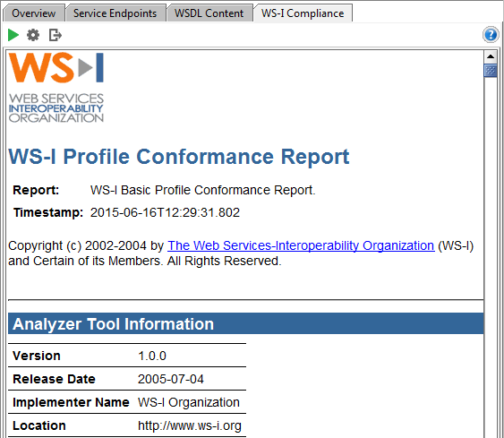Click the empty scrollbar track below the thumb
The height and width of the screenshot is (438, 504).
point(491,257)
